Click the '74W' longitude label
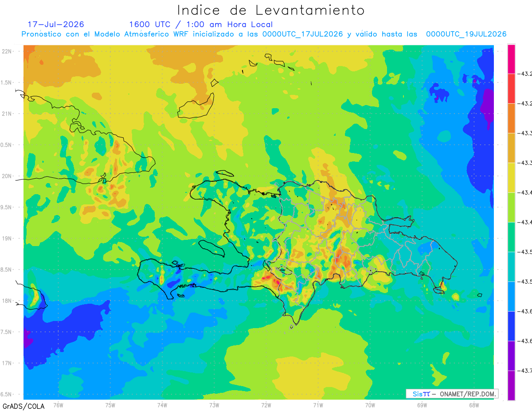Image resolution: width=532 pixels, height=411 pixels. [162, 405]
